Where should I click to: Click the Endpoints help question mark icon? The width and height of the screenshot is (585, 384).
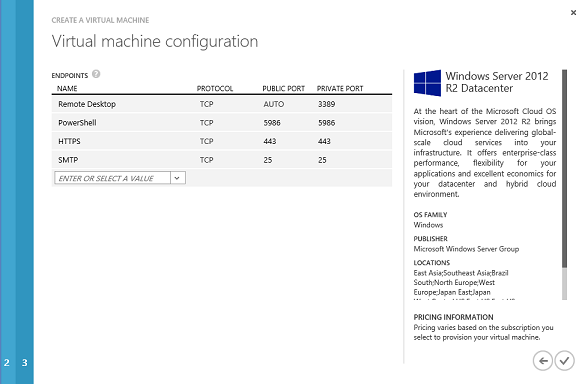pos(96,74)
